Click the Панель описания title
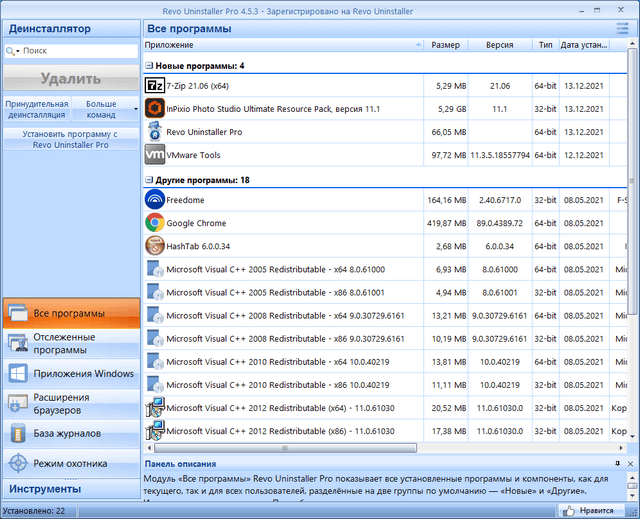The height and width of the screenshot is (519, 640). (x=180, y=464)
